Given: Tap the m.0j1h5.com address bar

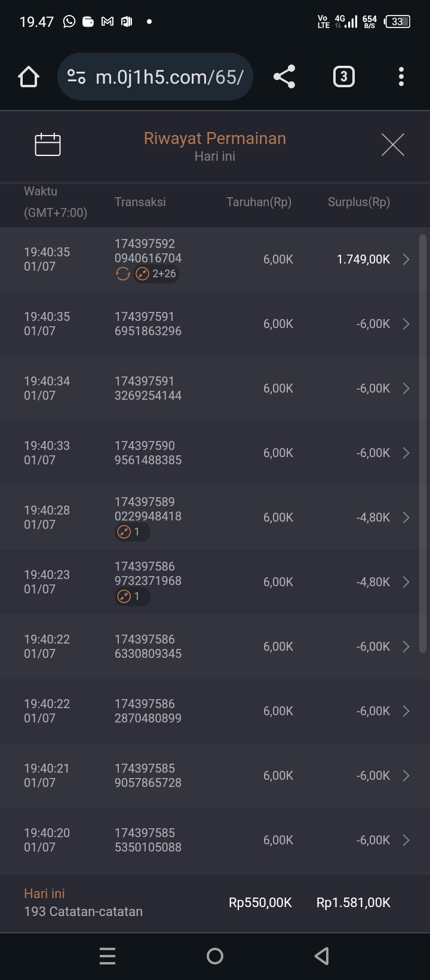Looking at the screenshot, I should 169,76.
